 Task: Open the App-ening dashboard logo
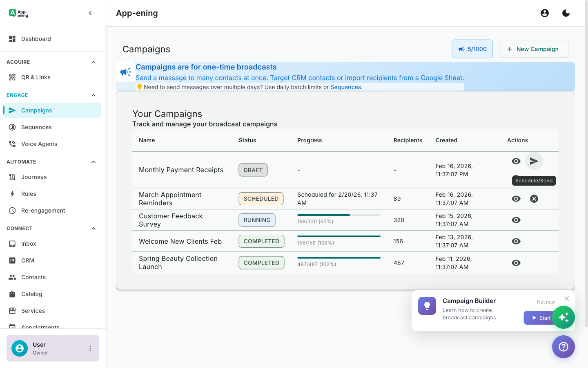tap(18, 13)
